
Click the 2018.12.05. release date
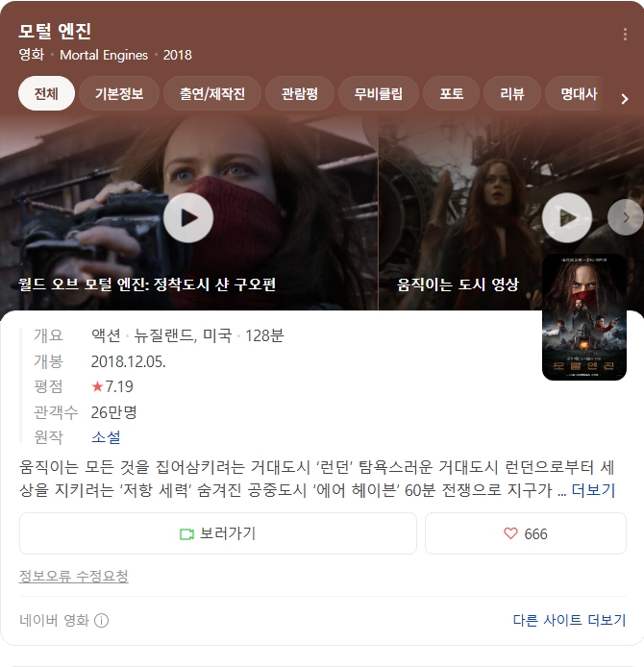coord(129,361)
